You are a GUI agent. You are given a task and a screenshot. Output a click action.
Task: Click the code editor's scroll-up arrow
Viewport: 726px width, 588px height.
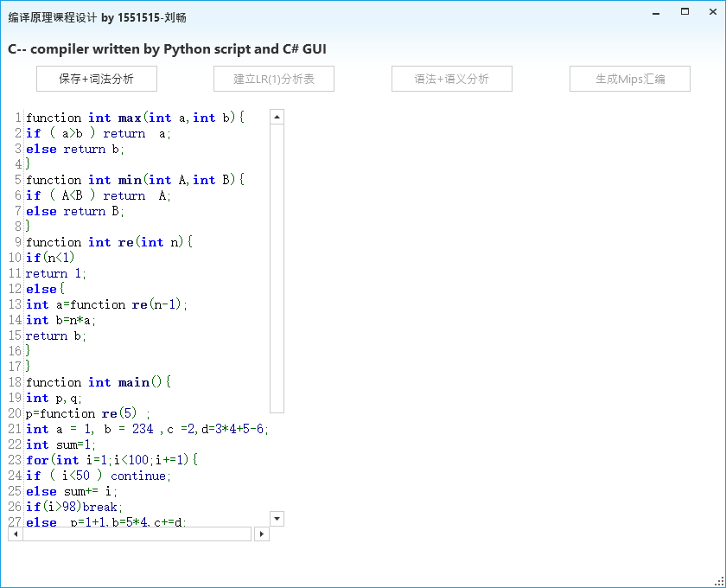click(277, 117)
